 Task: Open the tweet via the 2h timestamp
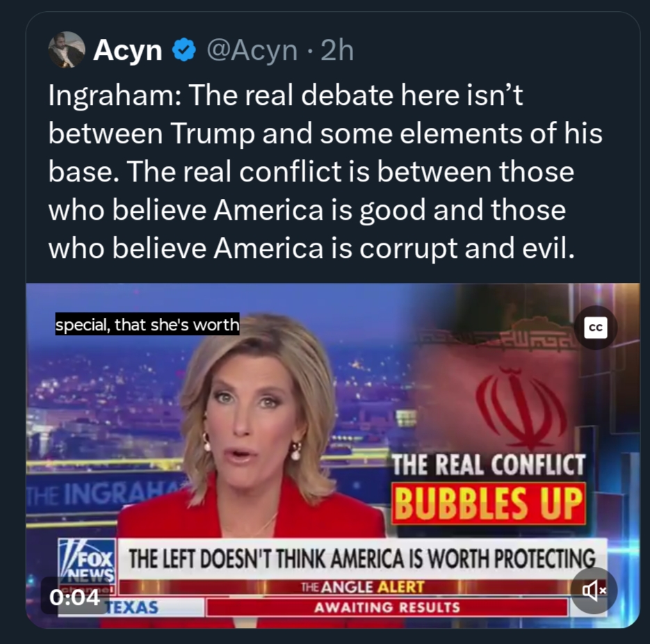(337, 51)
